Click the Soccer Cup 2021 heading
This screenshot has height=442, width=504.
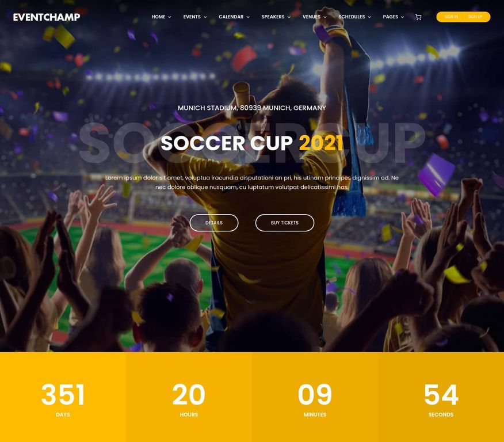coord(252,143)
